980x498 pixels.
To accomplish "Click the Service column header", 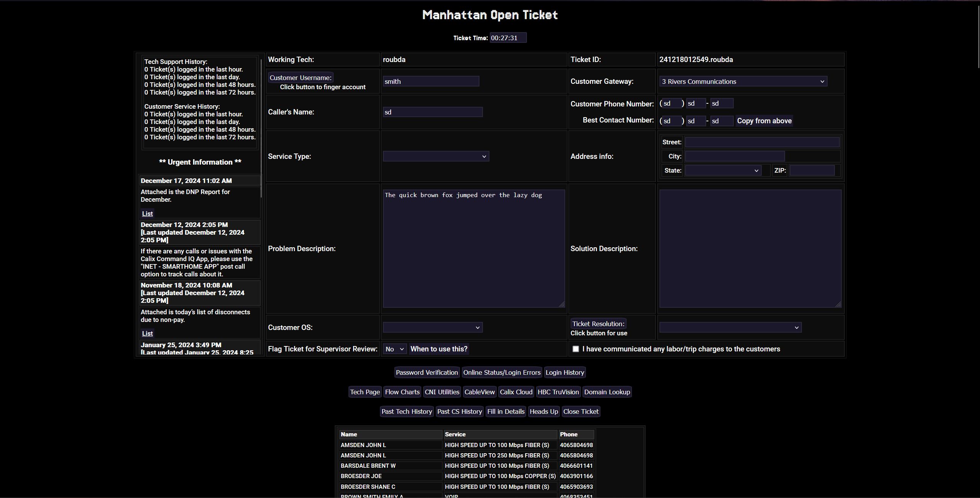I will click(500, 434).
